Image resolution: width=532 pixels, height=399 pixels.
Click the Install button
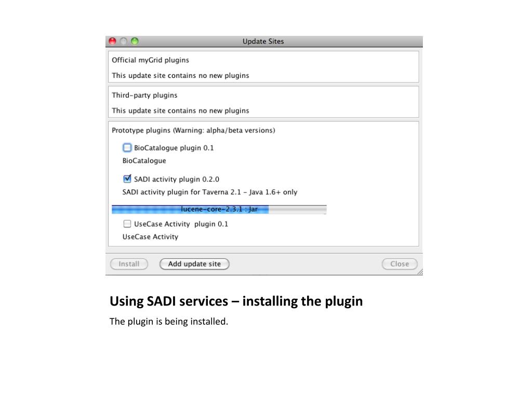tap(129, 263)
